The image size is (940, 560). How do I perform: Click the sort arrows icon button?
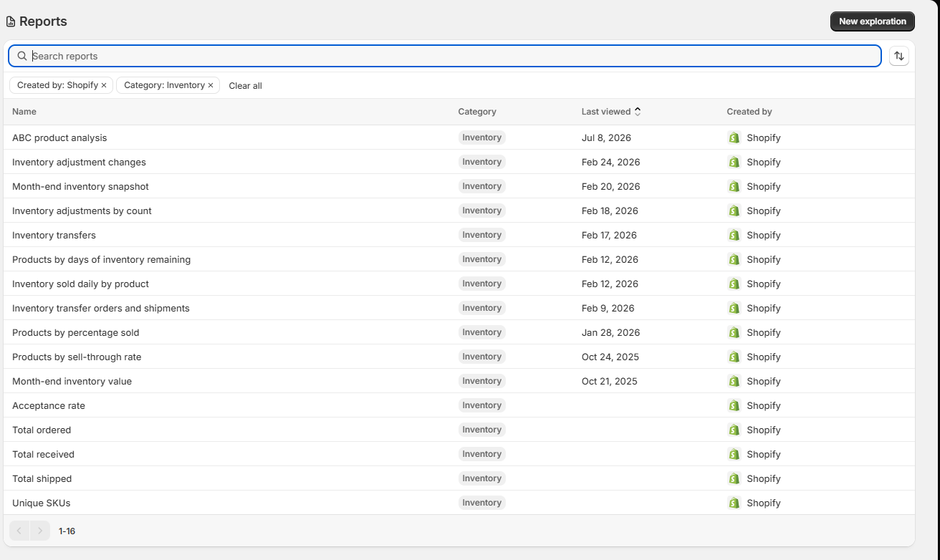click(899, 56)
